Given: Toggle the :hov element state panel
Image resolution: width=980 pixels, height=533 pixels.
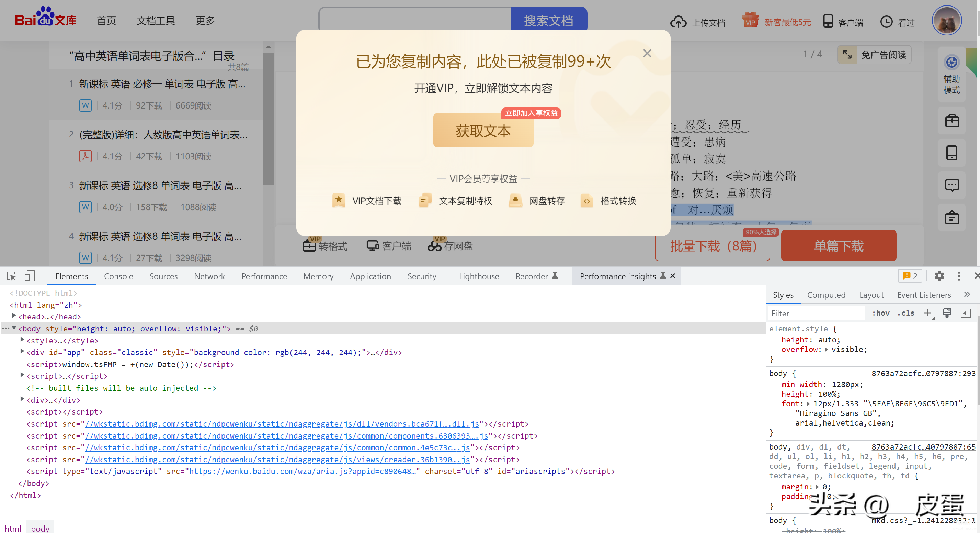Looking at the screenshot, I should point(880,313).
